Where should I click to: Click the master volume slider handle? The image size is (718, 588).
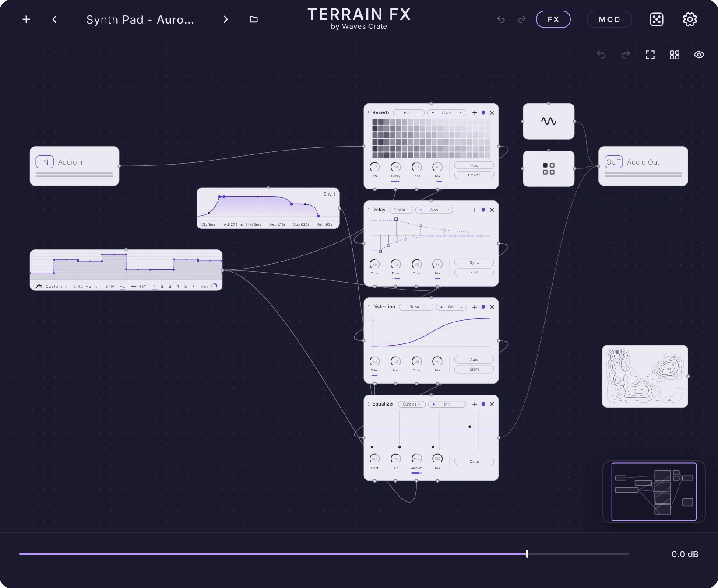point(527,554)
